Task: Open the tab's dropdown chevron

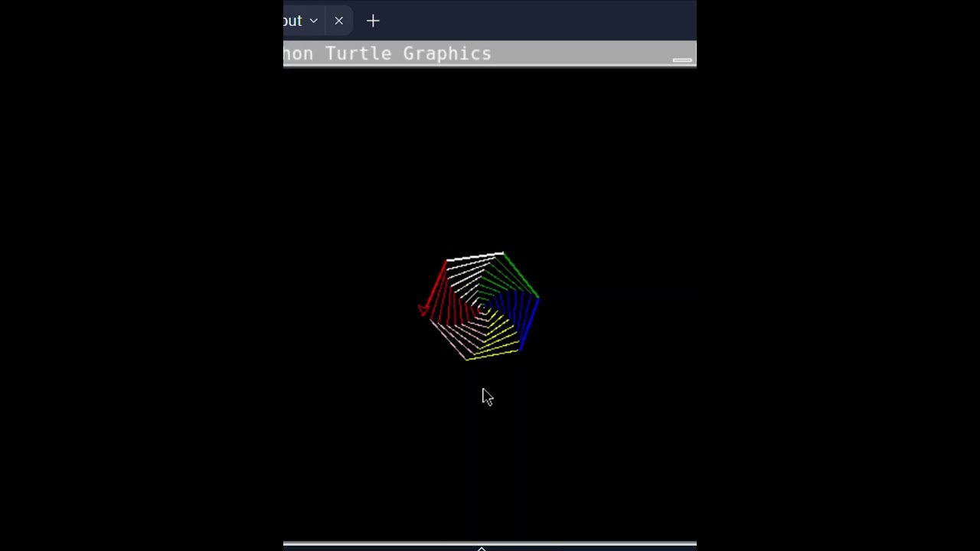Action: (x=313, y=21)
